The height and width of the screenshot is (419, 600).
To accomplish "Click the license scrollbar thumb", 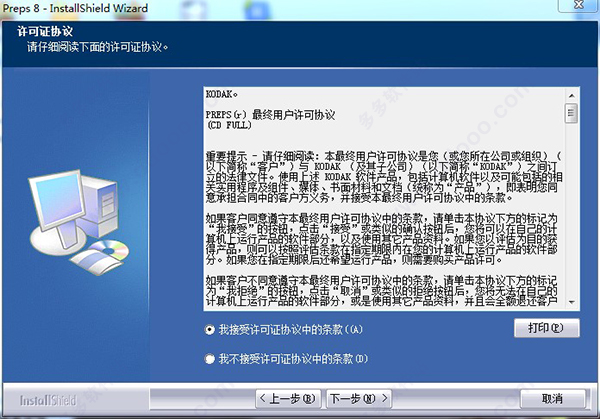I will click(x=571, y=113).
